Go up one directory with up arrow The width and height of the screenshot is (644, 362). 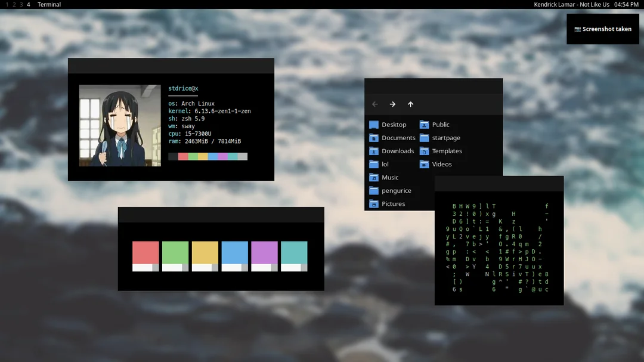point(410,104)
